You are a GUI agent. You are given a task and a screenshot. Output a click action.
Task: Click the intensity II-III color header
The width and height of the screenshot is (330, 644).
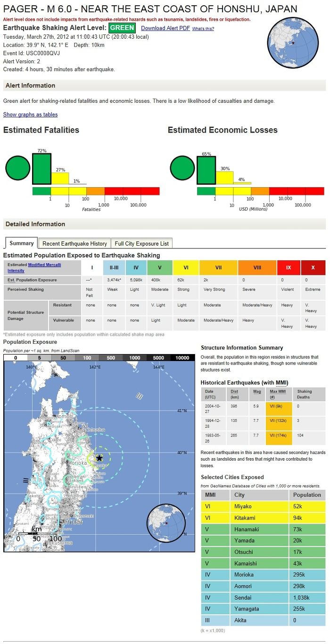(114, 267)
